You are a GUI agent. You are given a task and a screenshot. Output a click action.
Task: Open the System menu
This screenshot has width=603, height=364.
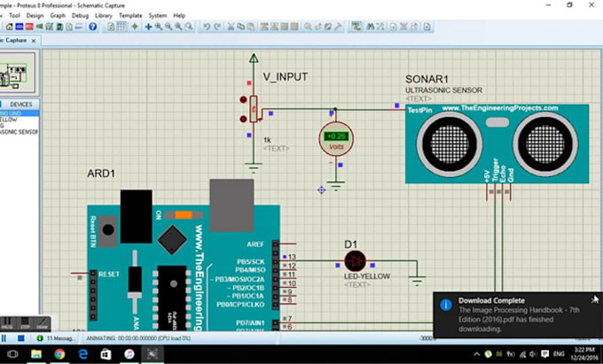click(158, 15)
